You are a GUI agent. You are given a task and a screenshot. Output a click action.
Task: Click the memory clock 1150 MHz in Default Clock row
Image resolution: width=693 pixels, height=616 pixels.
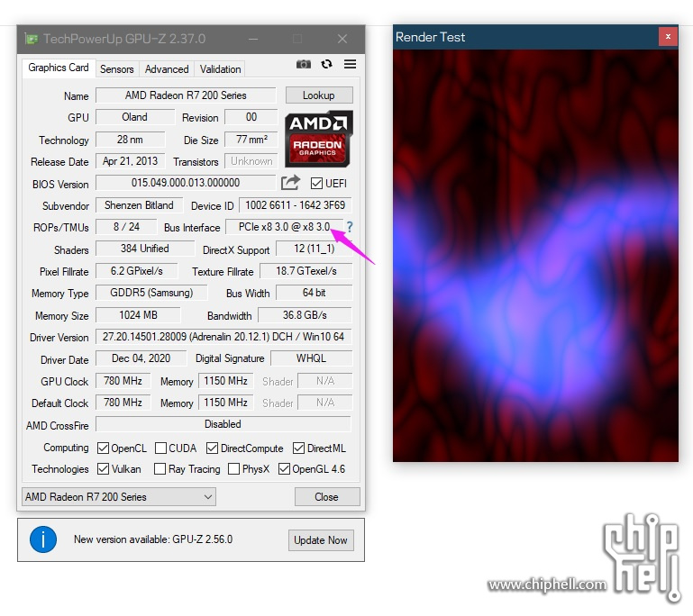pyautogui.click(x=226, y=403)
